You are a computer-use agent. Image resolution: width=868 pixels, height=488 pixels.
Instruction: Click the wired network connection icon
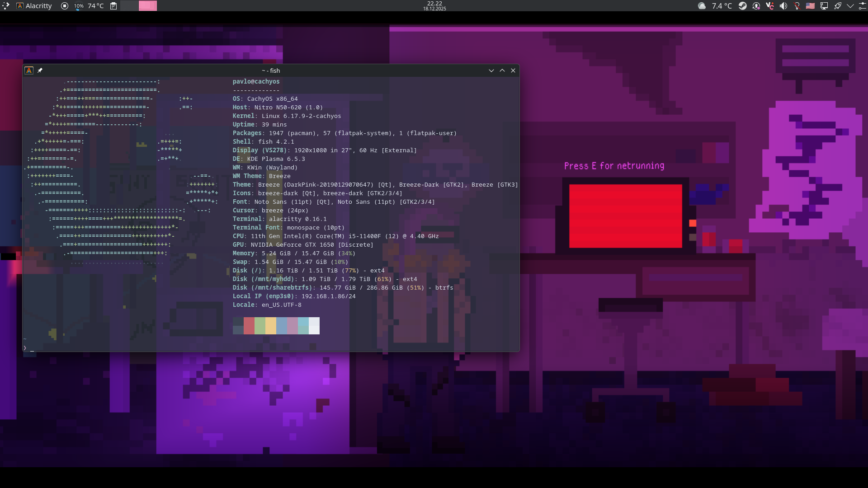(x=824, y=6)
